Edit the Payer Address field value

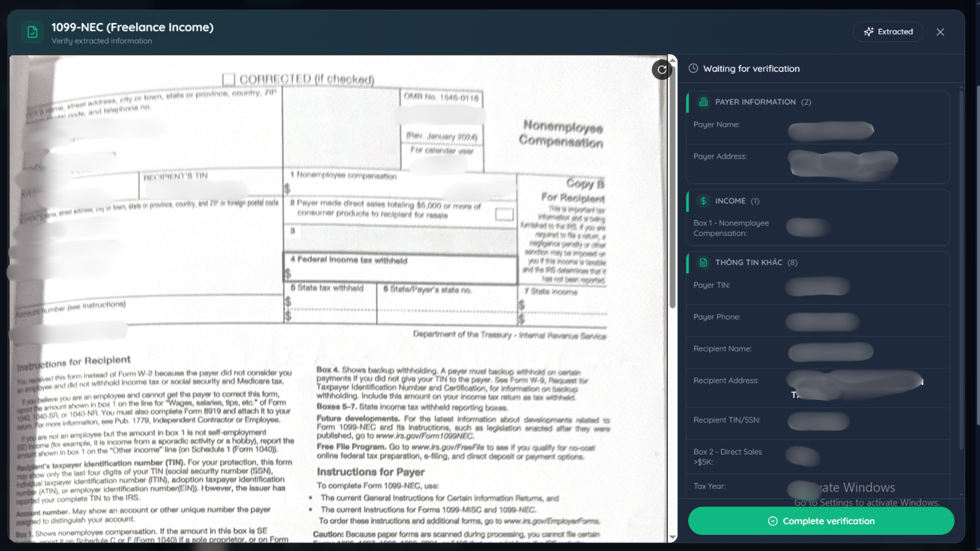(x=842, y=163)
